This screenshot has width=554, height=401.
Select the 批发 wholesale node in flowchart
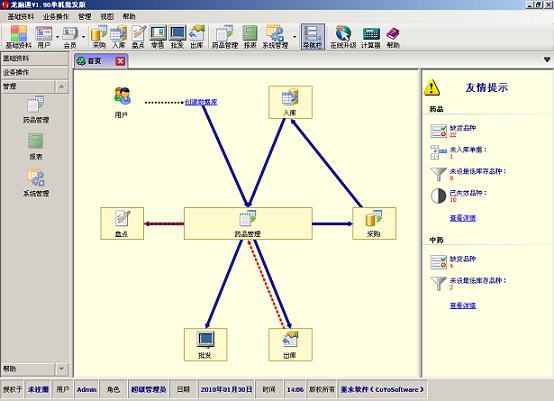pyautogui.click(x=205, y=344)
